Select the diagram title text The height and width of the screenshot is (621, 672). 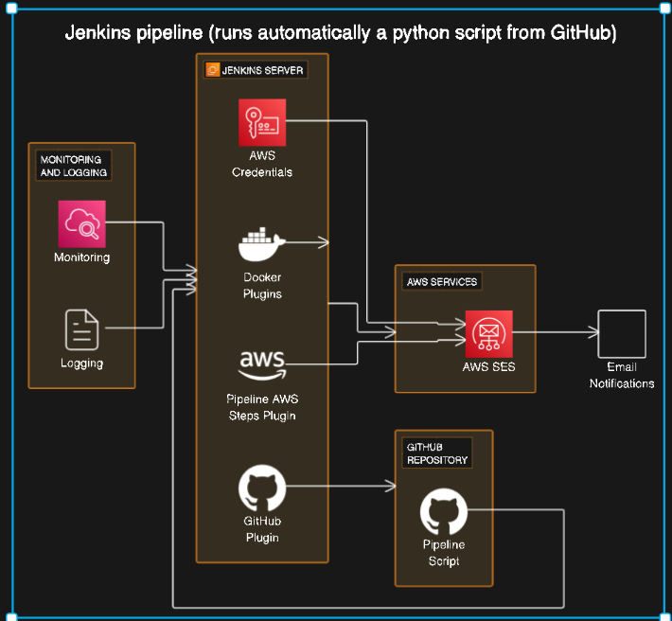point(341,33)
